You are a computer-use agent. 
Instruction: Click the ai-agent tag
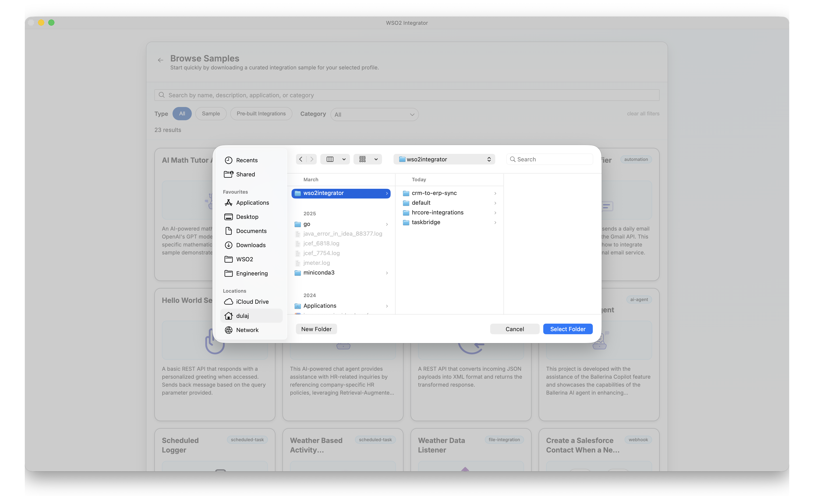639,300
